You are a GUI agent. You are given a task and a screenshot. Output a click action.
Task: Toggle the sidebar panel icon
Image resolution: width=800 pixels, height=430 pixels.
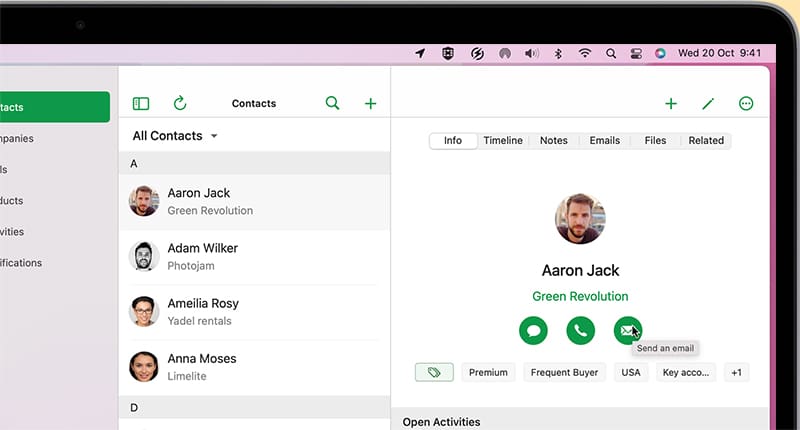(x=141, y=103)
